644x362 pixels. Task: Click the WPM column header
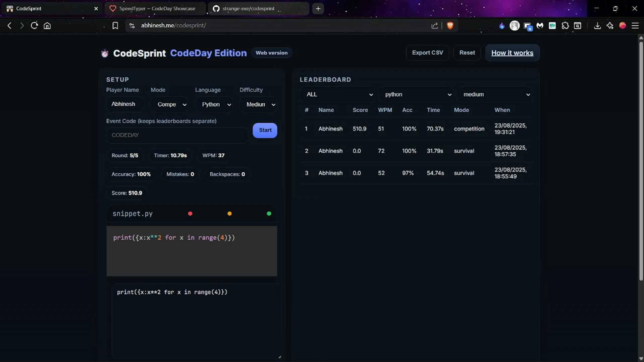pos(385,110)
